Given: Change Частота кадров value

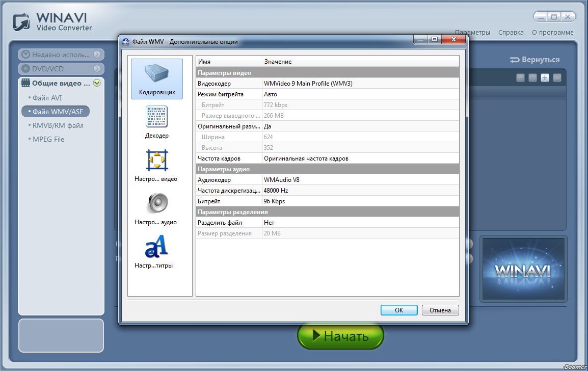Looking at the screenshot, I should pos(360,158).
